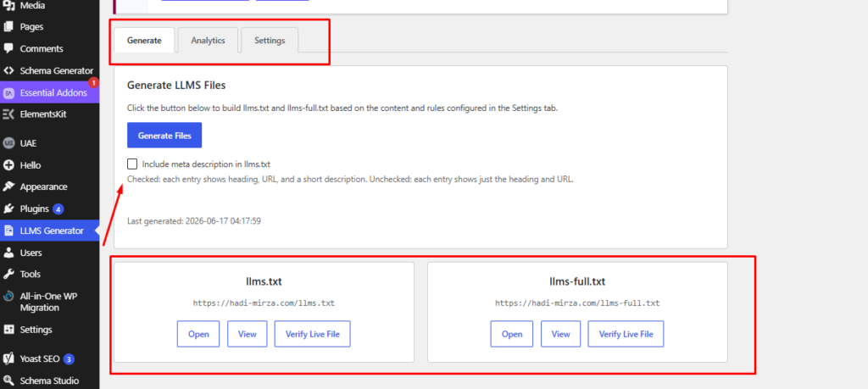
Task: Click the UAE round icon
Action: 8,143
